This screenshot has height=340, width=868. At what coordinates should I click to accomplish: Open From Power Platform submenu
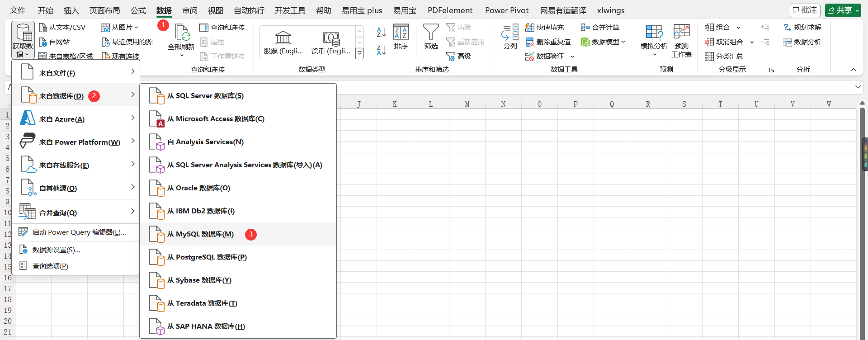tap(76, 142)
